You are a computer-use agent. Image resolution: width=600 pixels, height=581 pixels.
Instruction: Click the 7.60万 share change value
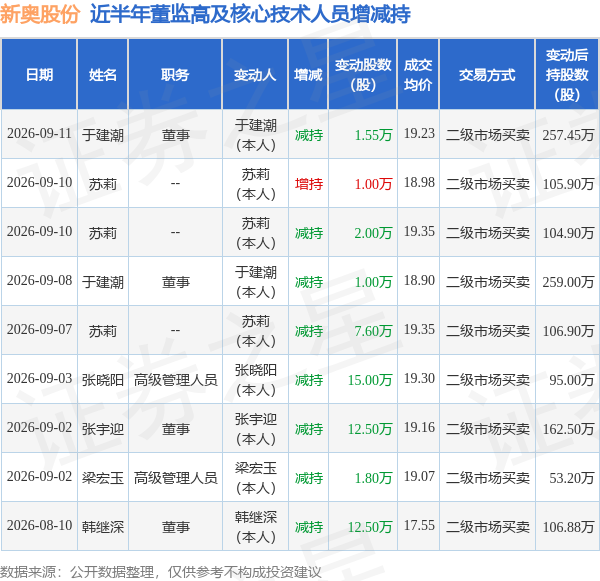[x=373, y=331]
